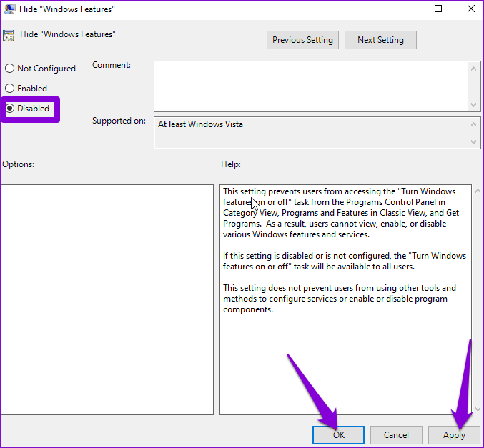Go to Next Setting

[x=380, y=40]
